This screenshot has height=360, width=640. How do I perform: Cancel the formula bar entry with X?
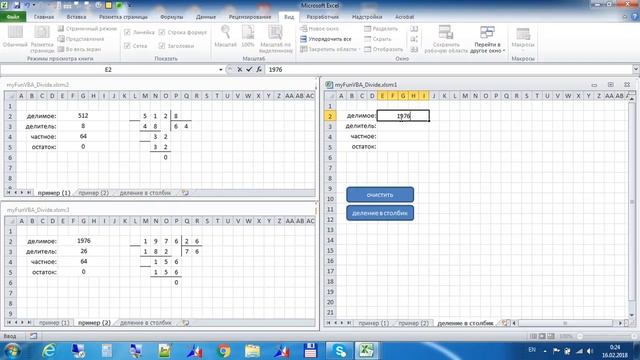240,69
